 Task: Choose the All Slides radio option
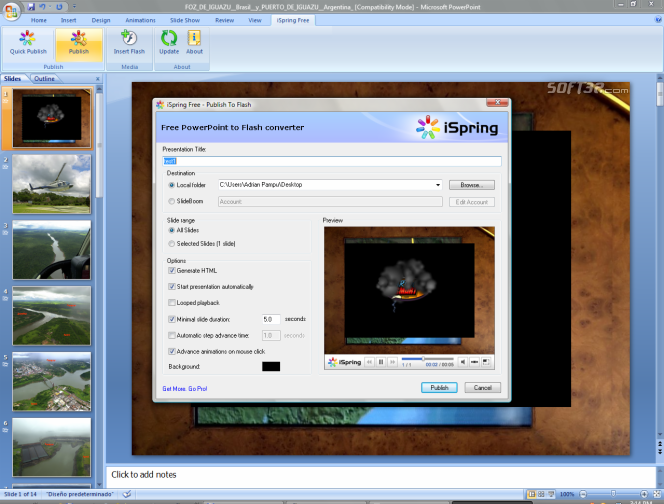tap(172, 230)
